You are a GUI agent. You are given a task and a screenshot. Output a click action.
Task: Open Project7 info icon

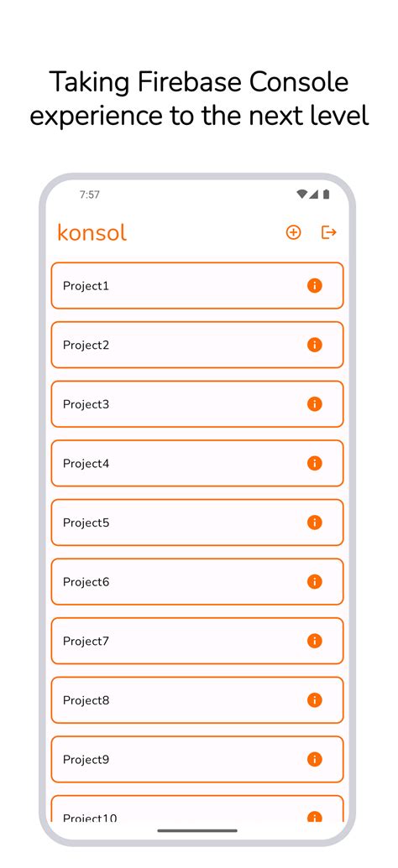[314, 641]
